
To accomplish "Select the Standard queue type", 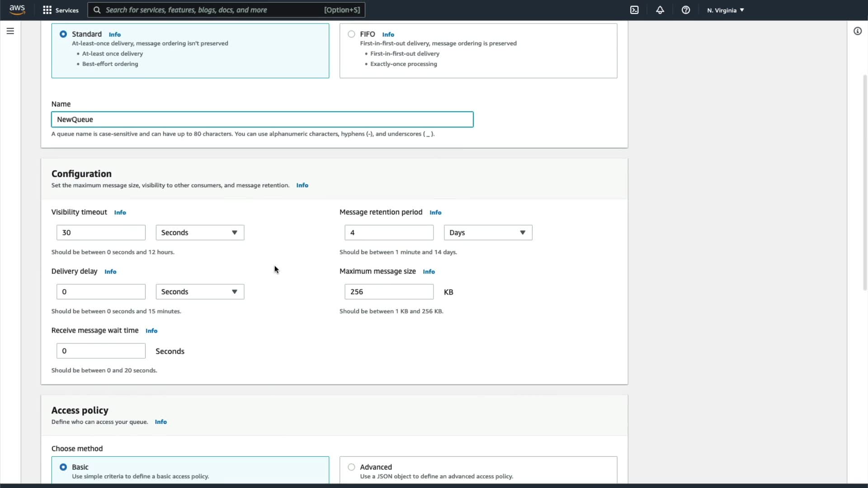I will pyautogui.click(x=63, y=34).
